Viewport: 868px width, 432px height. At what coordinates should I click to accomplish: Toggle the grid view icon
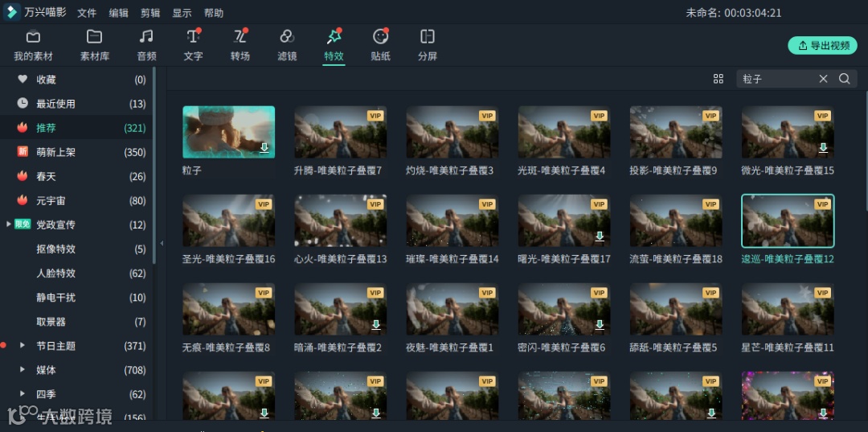718,79
